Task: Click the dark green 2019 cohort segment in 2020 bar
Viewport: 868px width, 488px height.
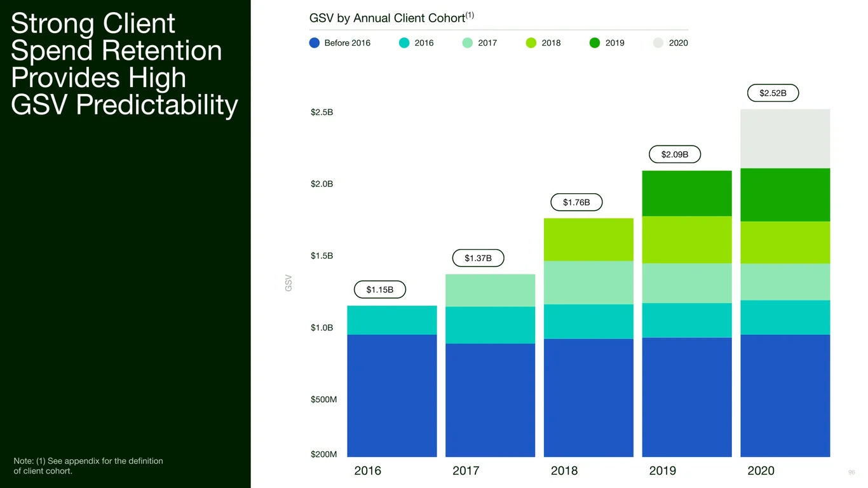Action: click(785, 195)
